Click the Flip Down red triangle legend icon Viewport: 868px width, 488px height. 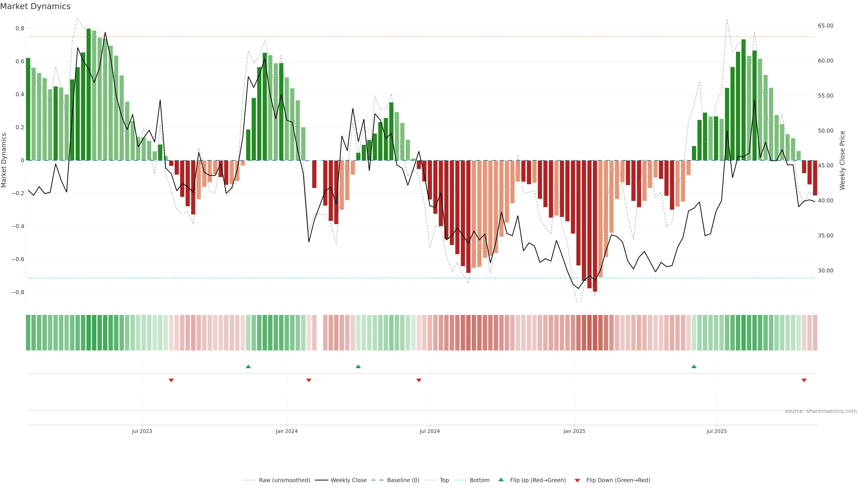click(577, 480)
